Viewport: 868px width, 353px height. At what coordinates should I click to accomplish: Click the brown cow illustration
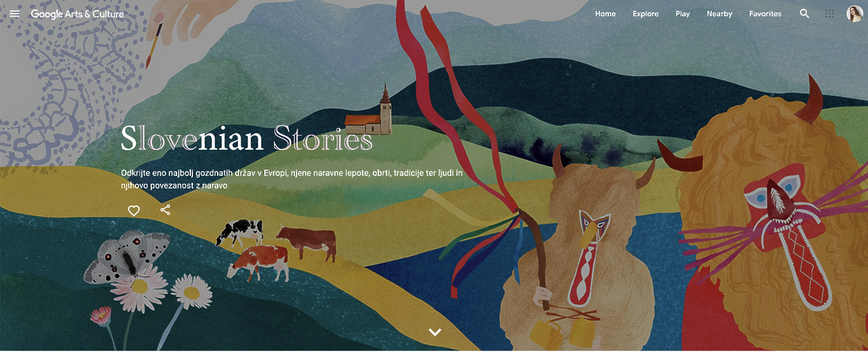tap(307, 242)
